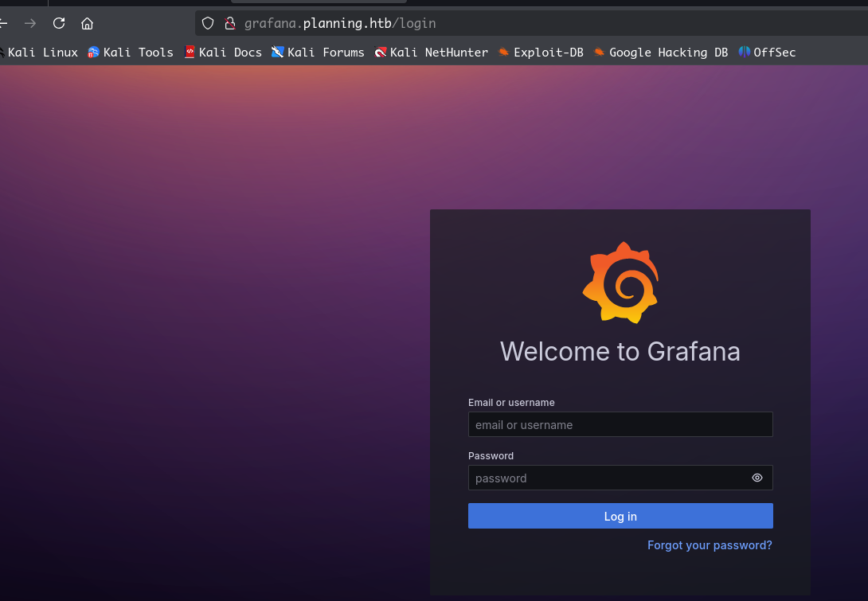Open the Kali Tools bookmark
The width and height of the screenshot is (868, 601).
click(131, 53)
